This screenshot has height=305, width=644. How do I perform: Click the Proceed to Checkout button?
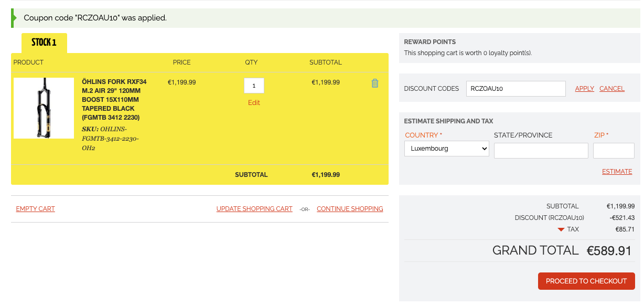(586, 281)
